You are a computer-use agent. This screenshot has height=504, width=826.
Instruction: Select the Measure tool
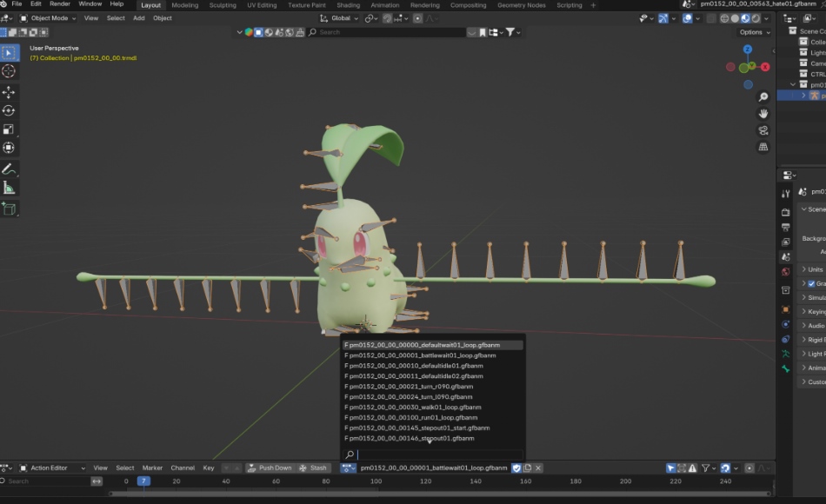point(9,188)
